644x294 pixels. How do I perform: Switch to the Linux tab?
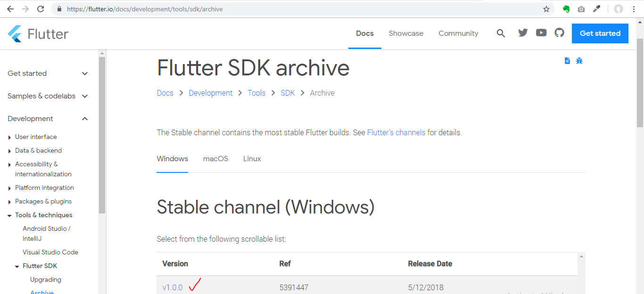[252, 159]
